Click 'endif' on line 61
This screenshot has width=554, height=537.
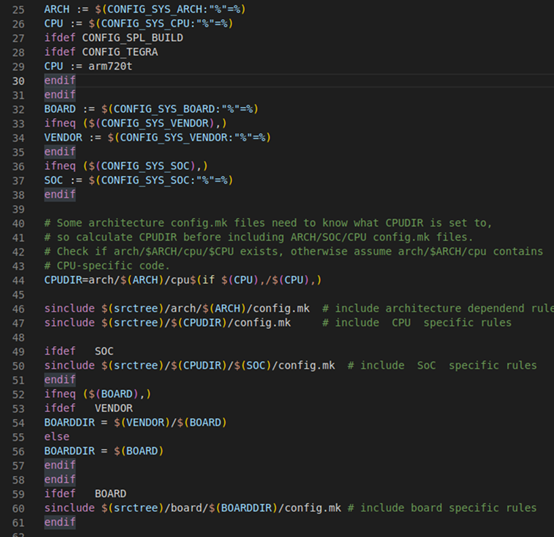60,522
